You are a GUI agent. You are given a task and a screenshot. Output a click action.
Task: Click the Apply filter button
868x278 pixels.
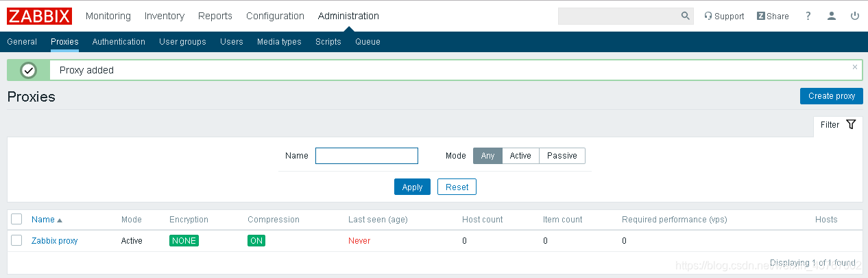click(x=413, y=187)
